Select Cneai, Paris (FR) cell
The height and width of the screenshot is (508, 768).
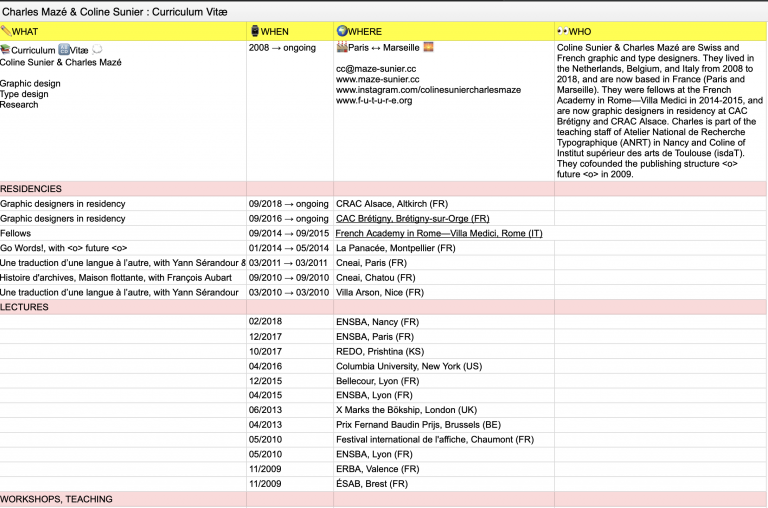pos(444,263)
